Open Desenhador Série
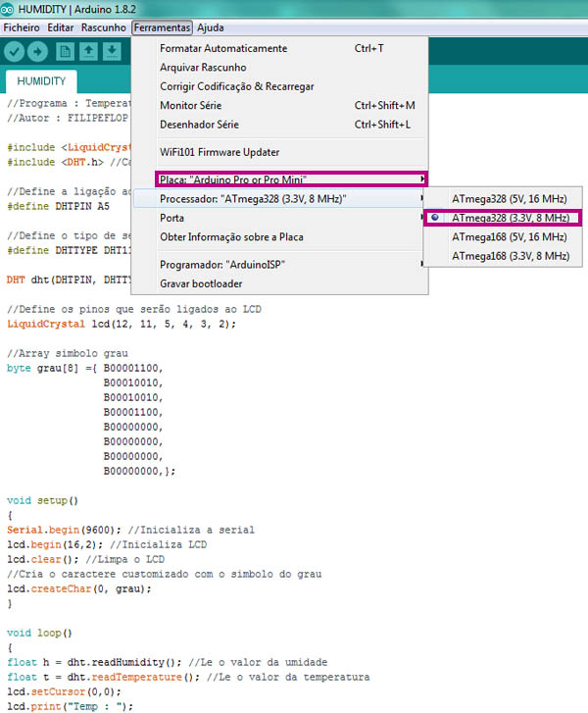The image size is (588, 713). 279,125
